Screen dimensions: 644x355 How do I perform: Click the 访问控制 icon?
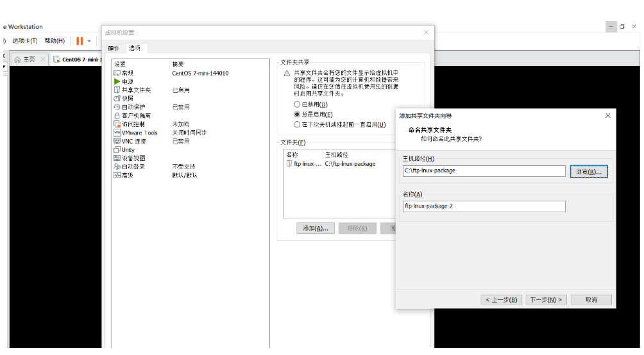tap(117, 124)
